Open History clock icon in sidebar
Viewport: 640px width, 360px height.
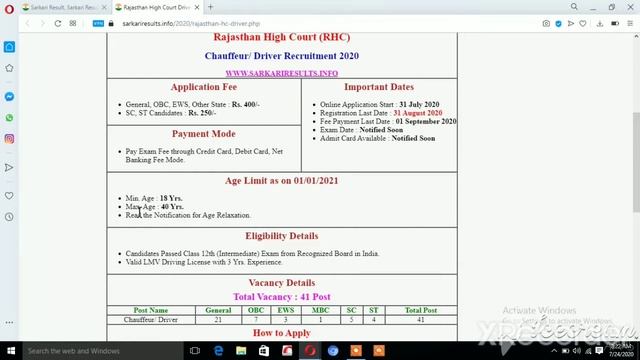pos(9,217)
